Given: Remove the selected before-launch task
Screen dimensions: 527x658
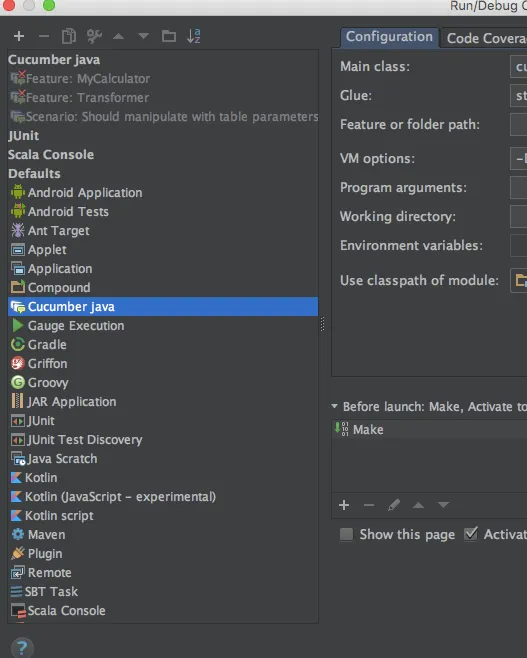Looking at the screenshot, I should click(x=369, y=505).
